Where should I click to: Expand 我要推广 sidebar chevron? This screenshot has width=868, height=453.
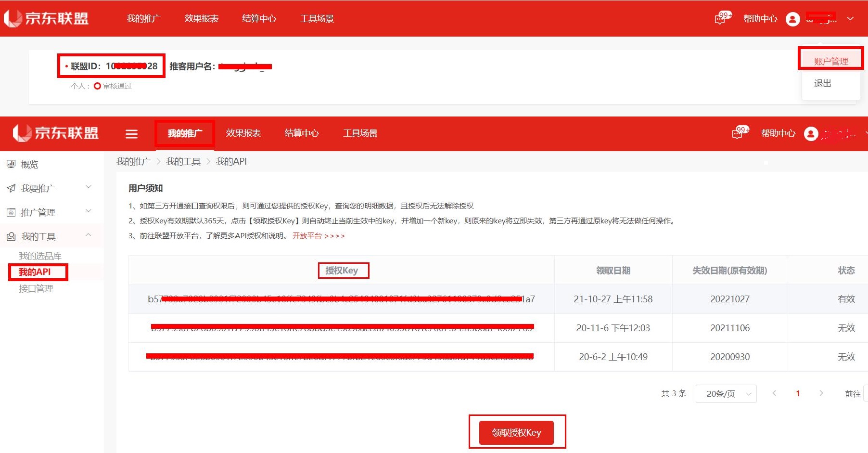[x=88, y=187]
